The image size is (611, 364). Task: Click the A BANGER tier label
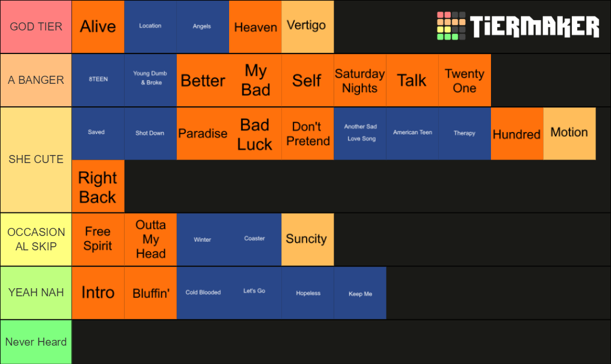(36, 80)
